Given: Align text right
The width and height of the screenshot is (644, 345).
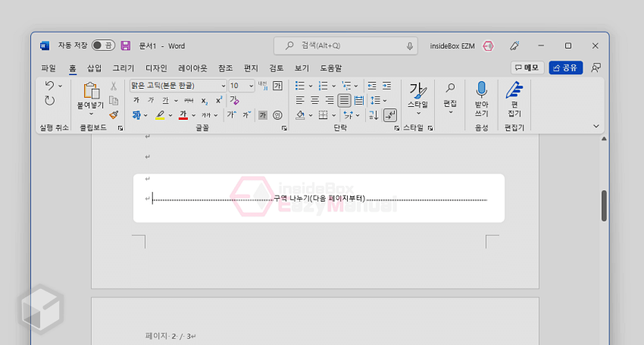Looking at the screenshot, I should click(330, 100).
